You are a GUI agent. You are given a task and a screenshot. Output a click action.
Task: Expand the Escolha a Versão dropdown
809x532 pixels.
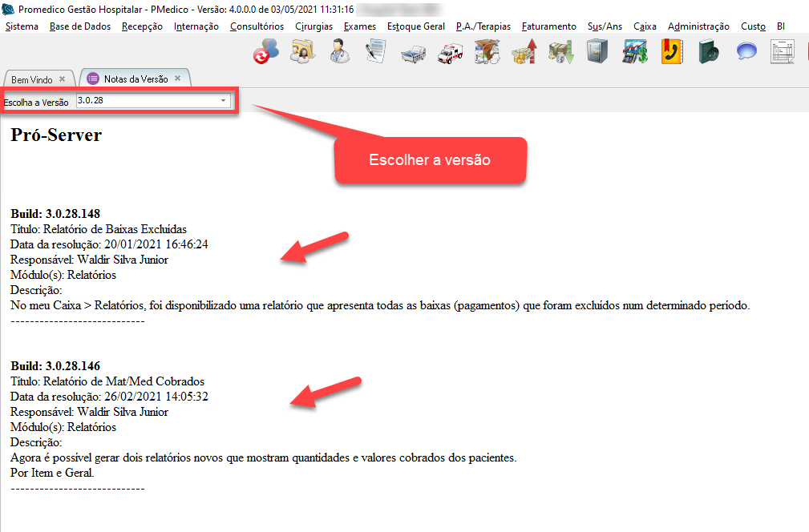coord(223,101)
